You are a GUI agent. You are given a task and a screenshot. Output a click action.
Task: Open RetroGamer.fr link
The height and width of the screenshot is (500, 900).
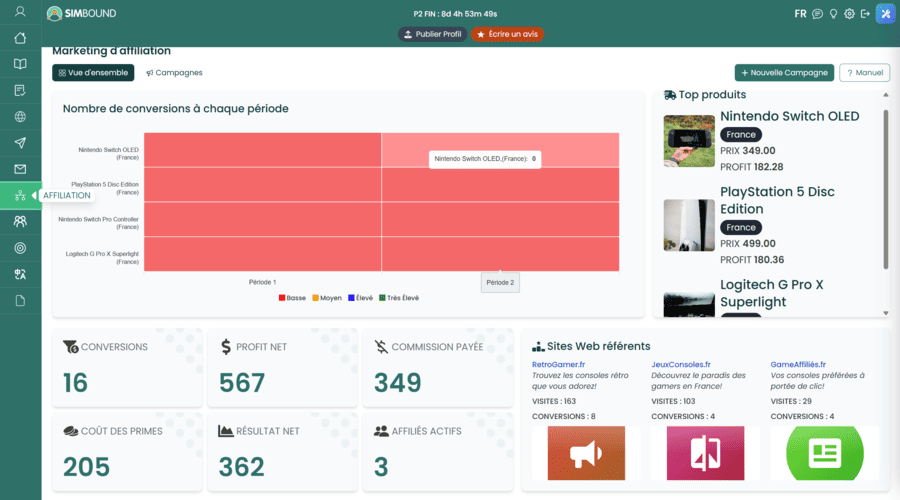click(x=558, y=365)
